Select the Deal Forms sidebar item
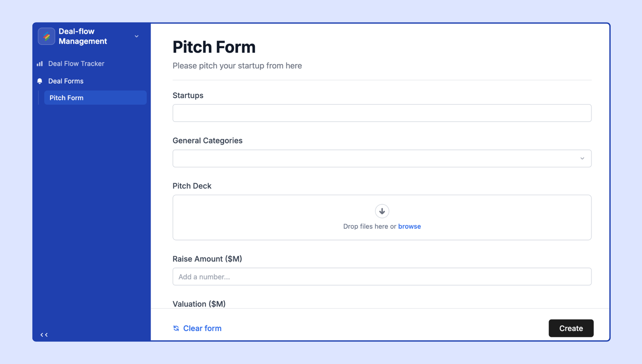Image resolution: width=642 pixels, height=364 pixels. click(x=66, y=81)
